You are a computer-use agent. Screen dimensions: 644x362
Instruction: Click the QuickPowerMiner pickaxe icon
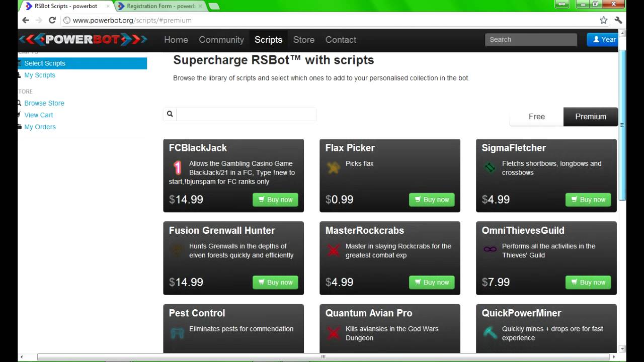[490, 333]
